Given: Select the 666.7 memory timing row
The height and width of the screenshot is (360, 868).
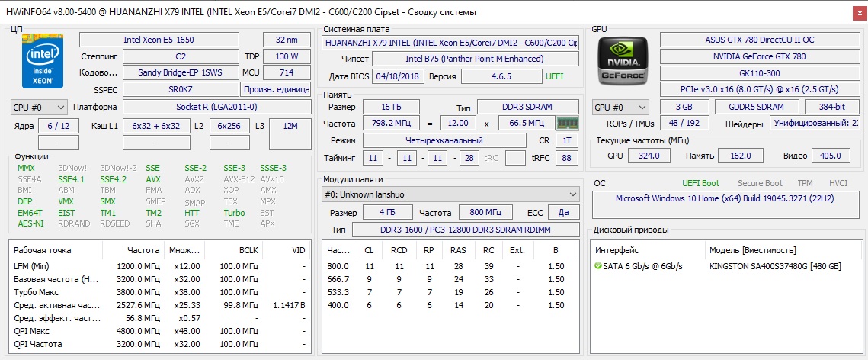Looking at the screenshot, I should 450,279.
